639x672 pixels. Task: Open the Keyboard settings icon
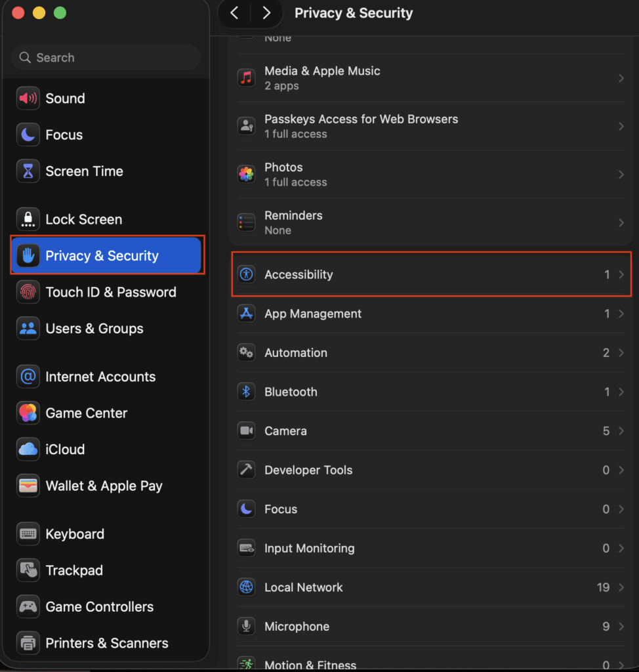click(28, 534)
